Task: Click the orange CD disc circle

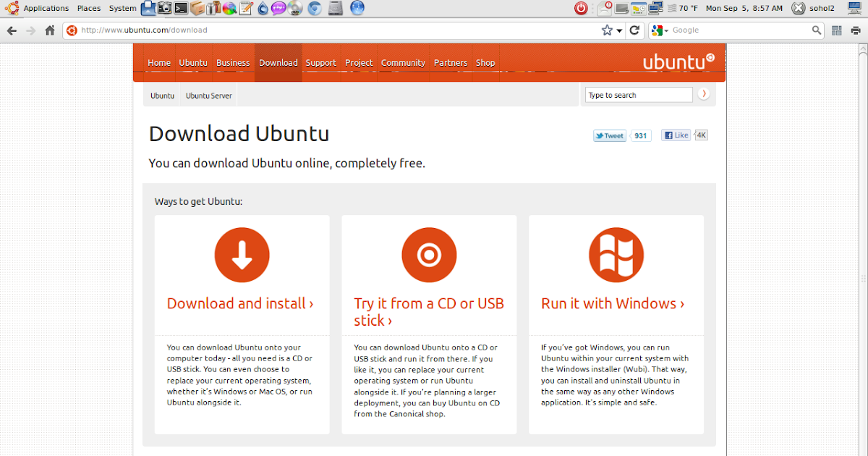Action: coord(429,255)
